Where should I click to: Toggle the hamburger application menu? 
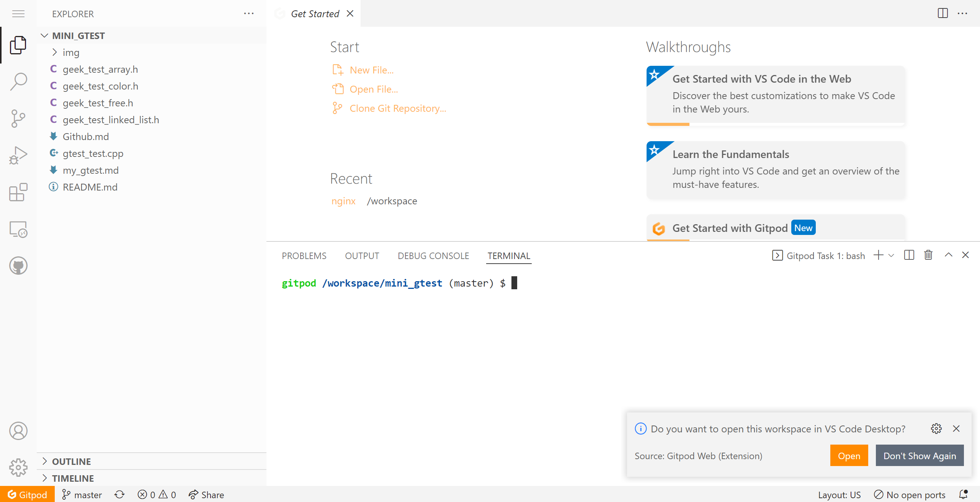coord(18,14)
